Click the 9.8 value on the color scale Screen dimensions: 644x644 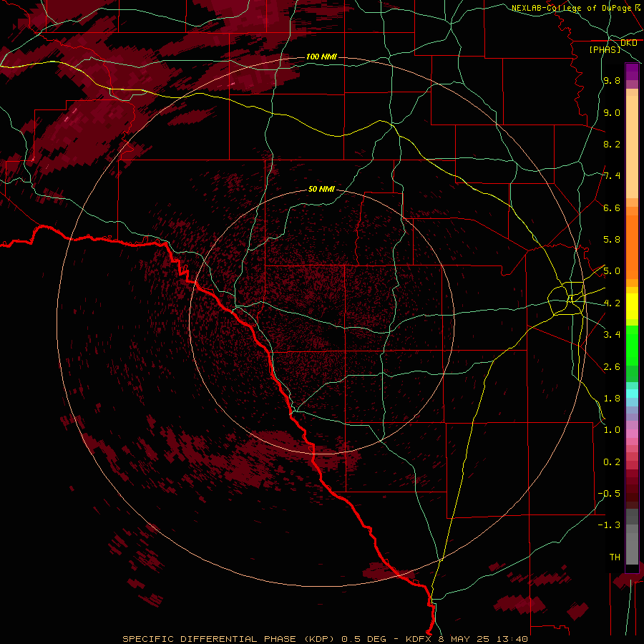pos(612,81)
